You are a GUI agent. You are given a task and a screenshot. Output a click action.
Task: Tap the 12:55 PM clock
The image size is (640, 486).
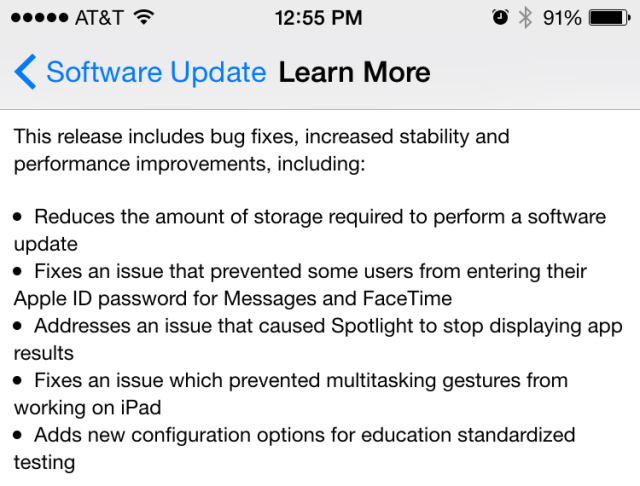pyautogui.click(x=318, y=18)
